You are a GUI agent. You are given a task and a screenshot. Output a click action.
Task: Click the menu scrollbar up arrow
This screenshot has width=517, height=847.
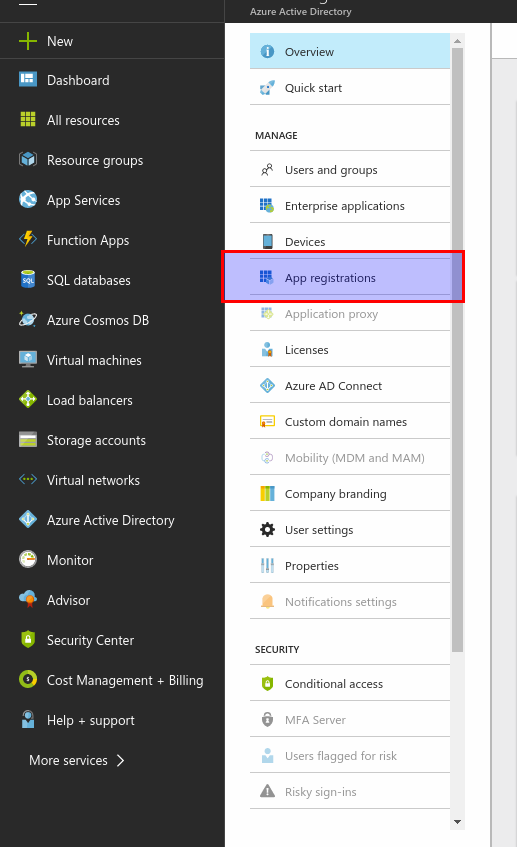pyautogui.click(x=458, y=41)
